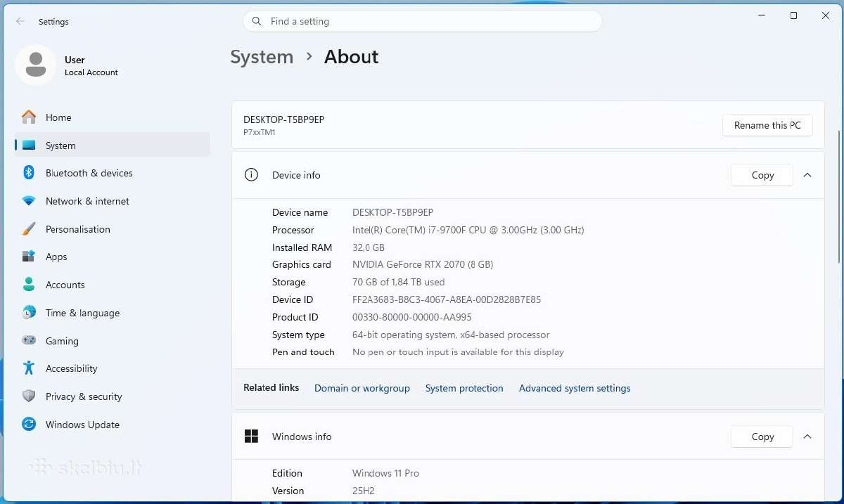Click the Installed RAM value 32,0 GB
The image size is (844, 504).
click(369, 247)
